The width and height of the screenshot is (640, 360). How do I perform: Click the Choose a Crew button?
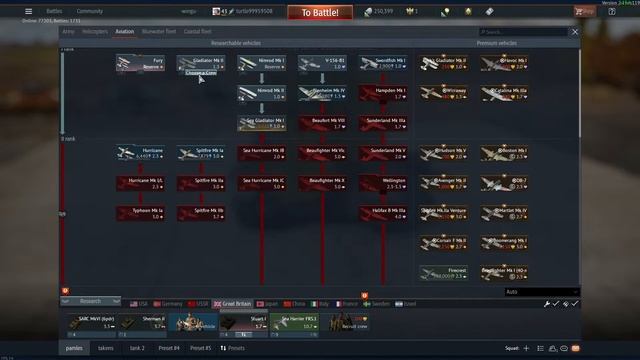point(201,73)
